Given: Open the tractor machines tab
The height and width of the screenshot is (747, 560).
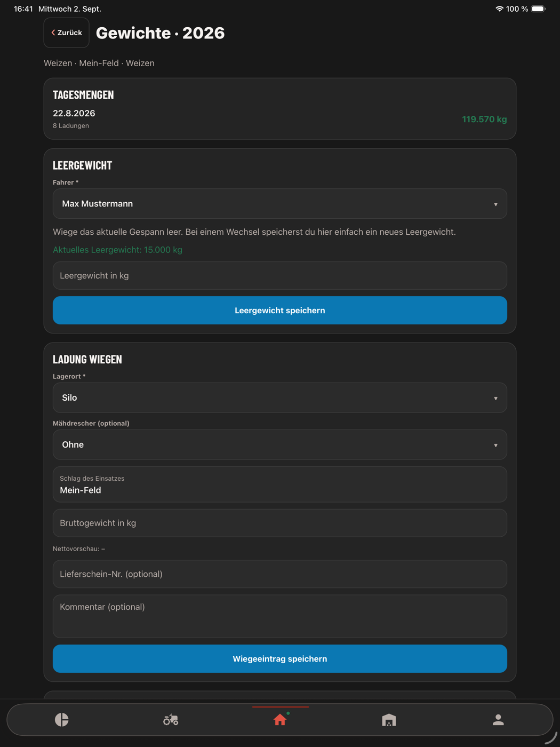Looking at the screenshot, I should 171,720.
